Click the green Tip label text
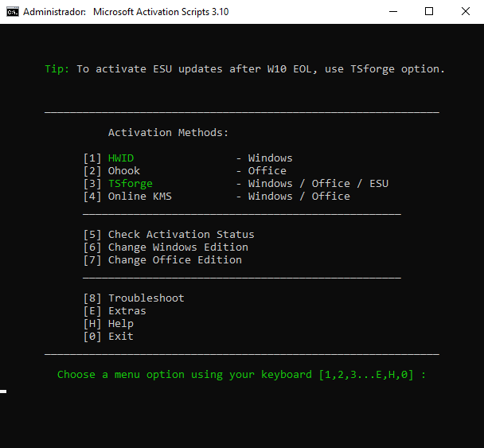 (57, 68)
